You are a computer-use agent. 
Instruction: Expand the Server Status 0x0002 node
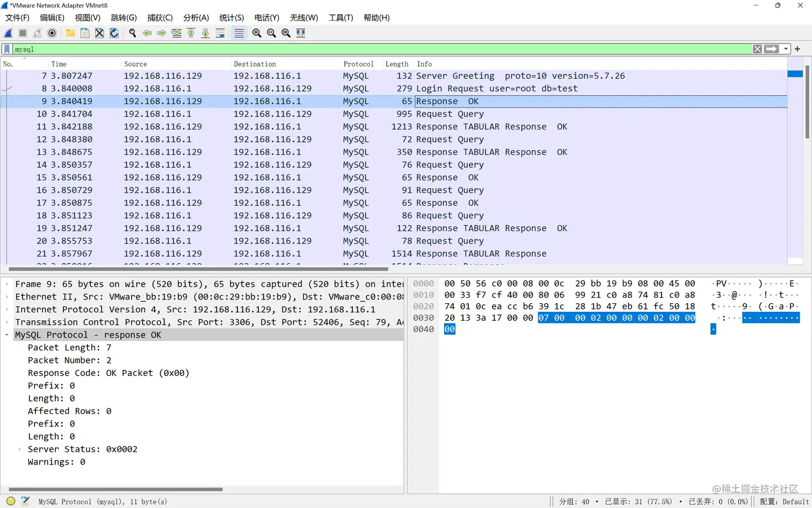[20, 449]
